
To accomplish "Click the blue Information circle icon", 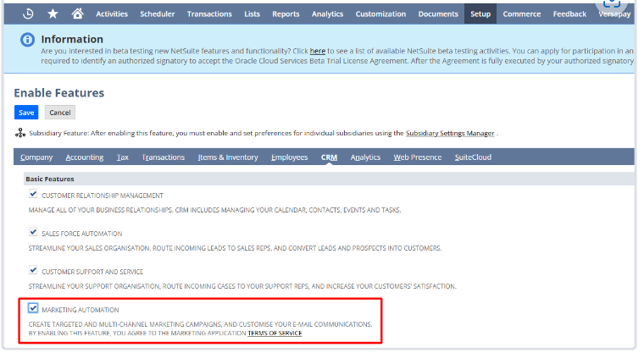I will click(x=28, y=41).
